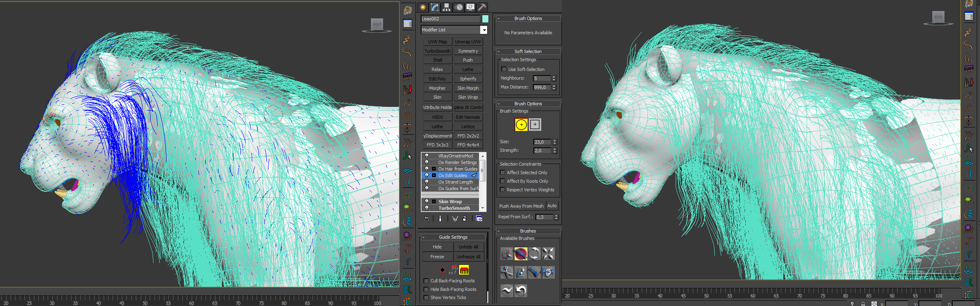Click the Push Away From Mesh button

coord(521,206)
